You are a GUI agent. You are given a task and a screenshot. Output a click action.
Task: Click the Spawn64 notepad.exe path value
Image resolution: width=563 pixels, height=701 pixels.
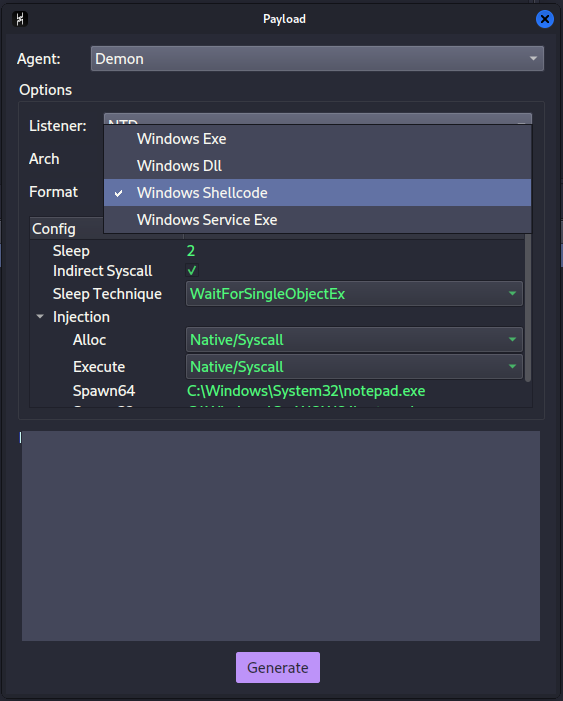tap(306, 391)
